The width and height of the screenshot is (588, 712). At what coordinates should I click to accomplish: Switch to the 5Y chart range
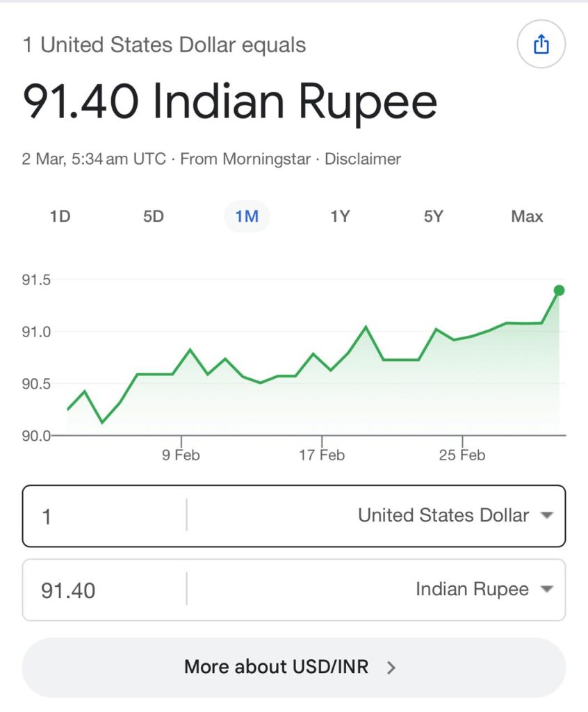point(433,216)
